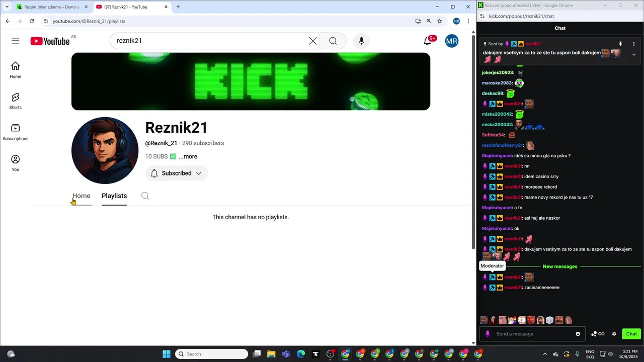This screenshot has height=362, width=644.
Task: Switch ENG SKQ keyboard language
Action: [x=590, y=354]
